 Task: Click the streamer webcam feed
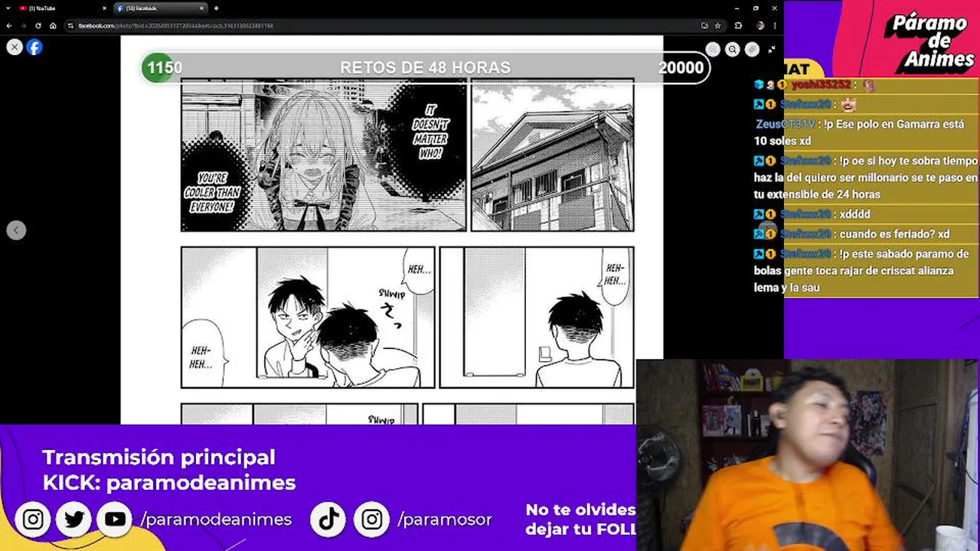pyautogui.click(x=808, y=455)
